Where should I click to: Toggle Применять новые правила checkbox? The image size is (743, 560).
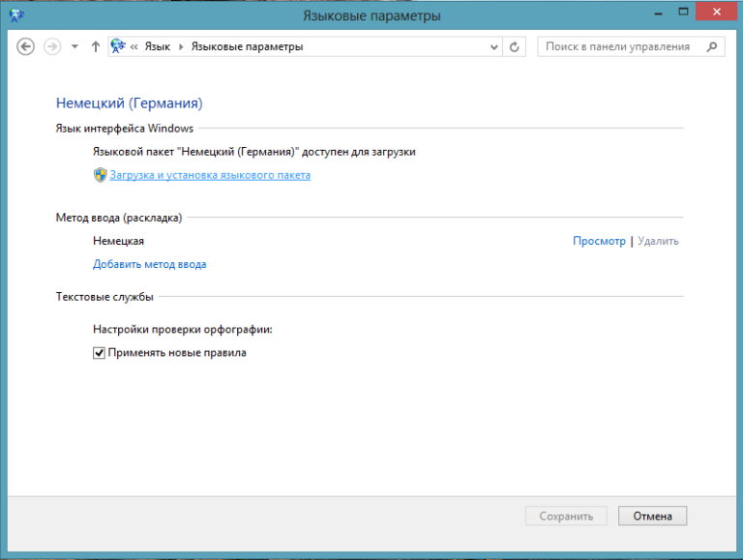click(x=99, y=353)
